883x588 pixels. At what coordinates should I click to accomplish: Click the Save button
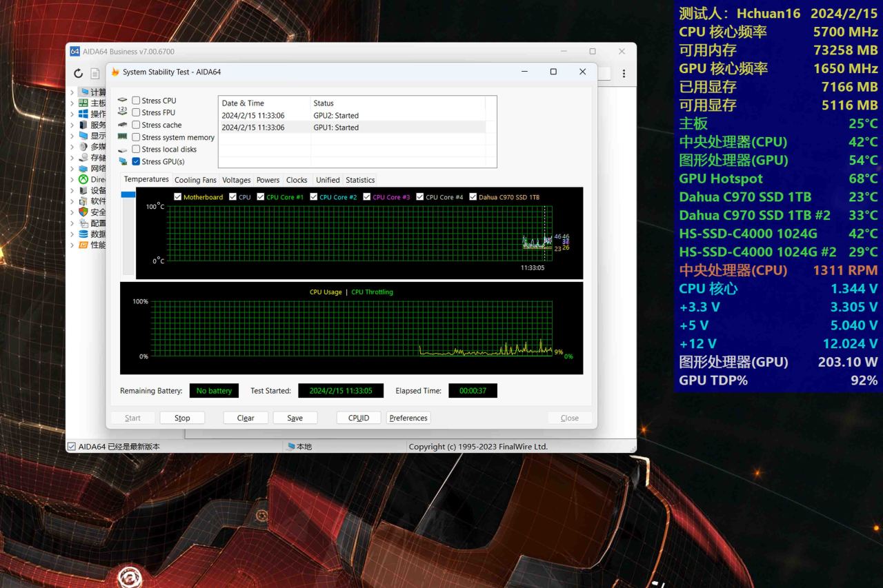point(295,418)
